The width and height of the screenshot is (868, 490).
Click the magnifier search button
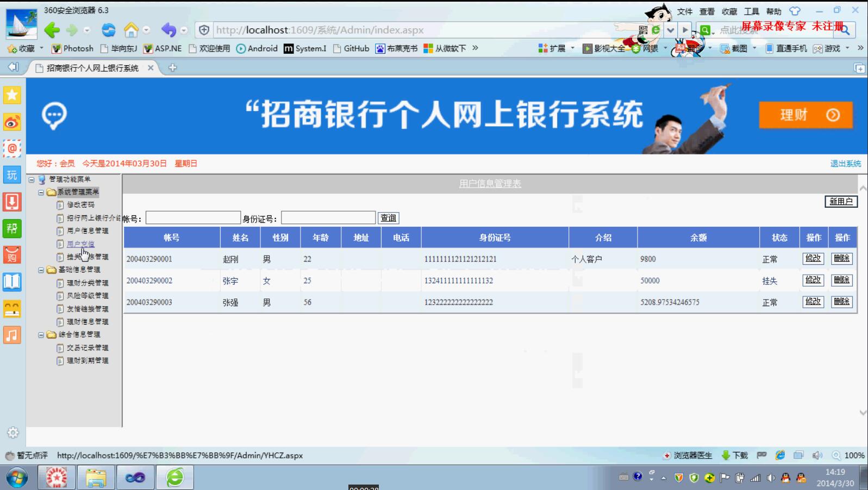pos(845,30)
